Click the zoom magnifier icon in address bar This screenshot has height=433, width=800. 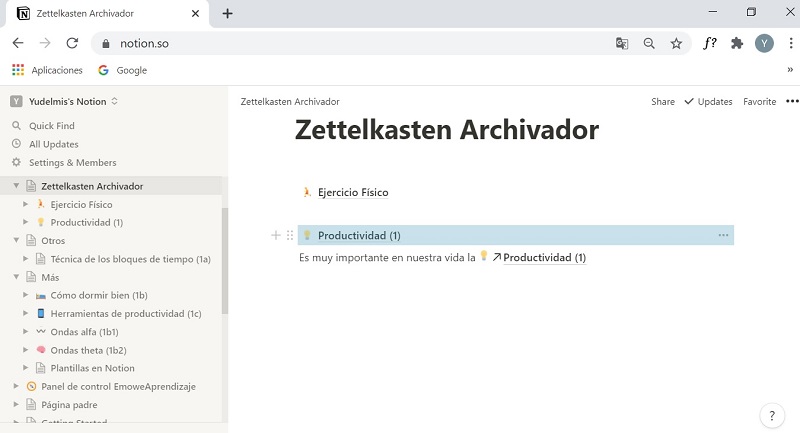point(649,43)
